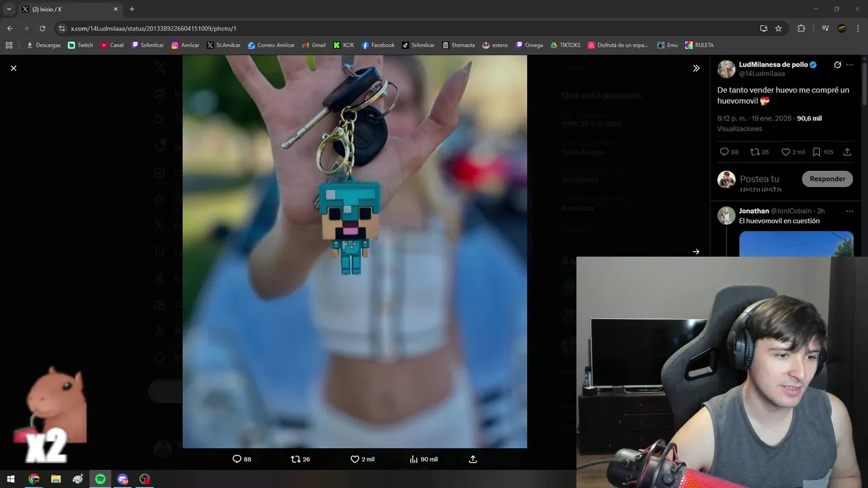The image size is (868, 488).
Task: Open a new browser tab
Action: (x=132, y=9)
